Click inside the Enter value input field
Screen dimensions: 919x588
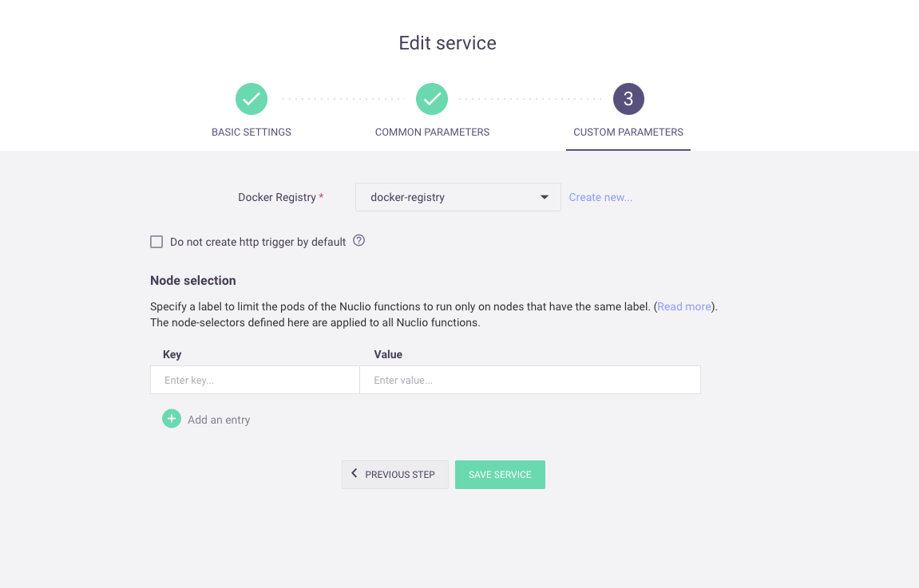(x=529, y=380)
